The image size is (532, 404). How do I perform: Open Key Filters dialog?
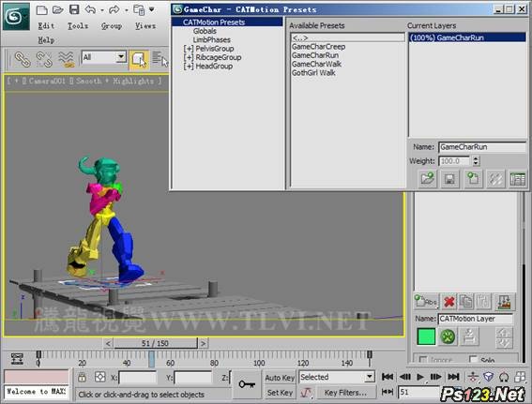(x=345, y=393)
